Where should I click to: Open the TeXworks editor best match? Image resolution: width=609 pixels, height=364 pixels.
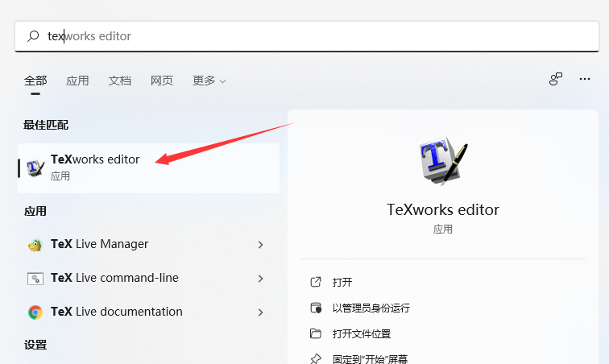pos(148,168)
